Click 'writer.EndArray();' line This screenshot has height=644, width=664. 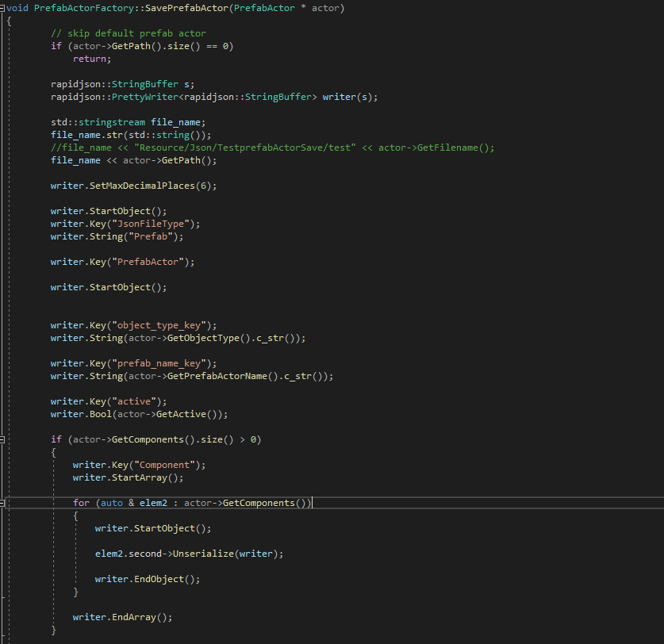[122, 617]
